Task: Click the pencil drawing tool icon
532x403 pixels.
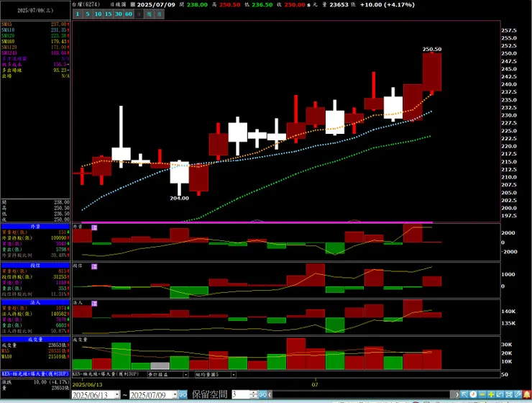Action: pos(517,394)
